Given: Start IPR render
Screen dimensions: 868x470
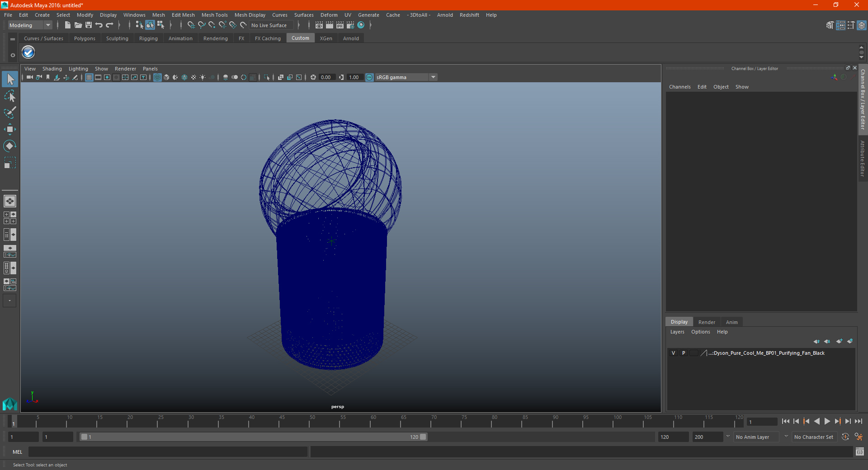Looking at the screenshot, I should click(x=340, y=25).
